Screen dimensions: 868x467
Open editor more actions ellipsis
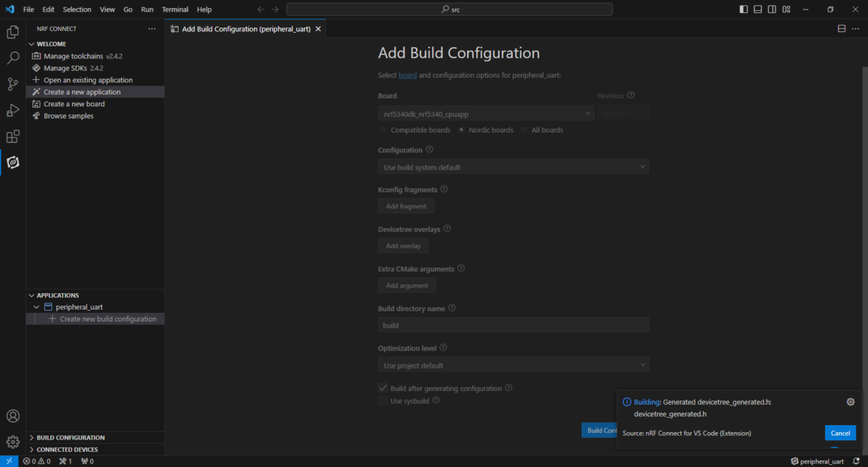856,29
